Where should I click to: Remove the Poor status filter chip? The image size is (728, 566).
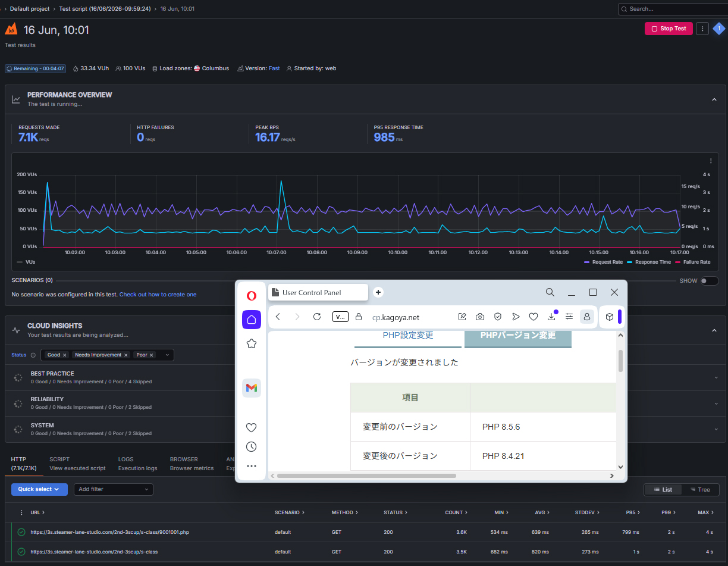pos(152,355)
